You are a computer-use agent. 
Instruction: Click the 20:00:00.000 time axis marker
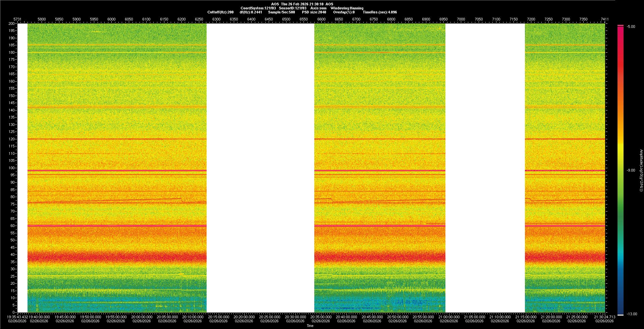[x=142, y=317]
